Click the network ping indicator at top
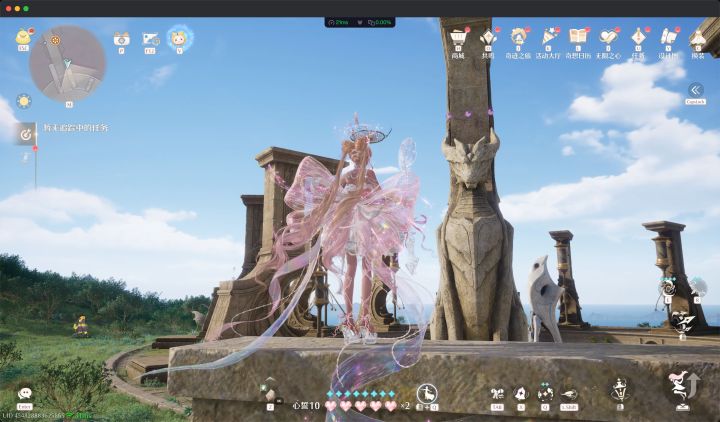Image resolution: width=720 pixels, height=422 pixels. (338, 22)
